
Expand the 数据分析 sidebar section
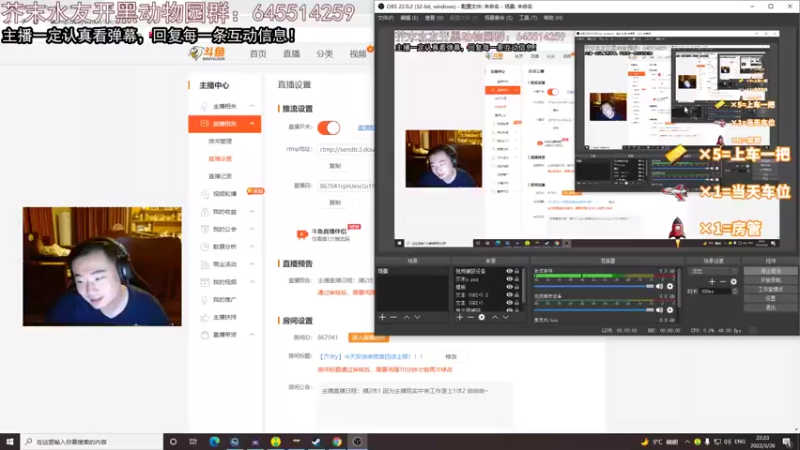tap(252, 246)
